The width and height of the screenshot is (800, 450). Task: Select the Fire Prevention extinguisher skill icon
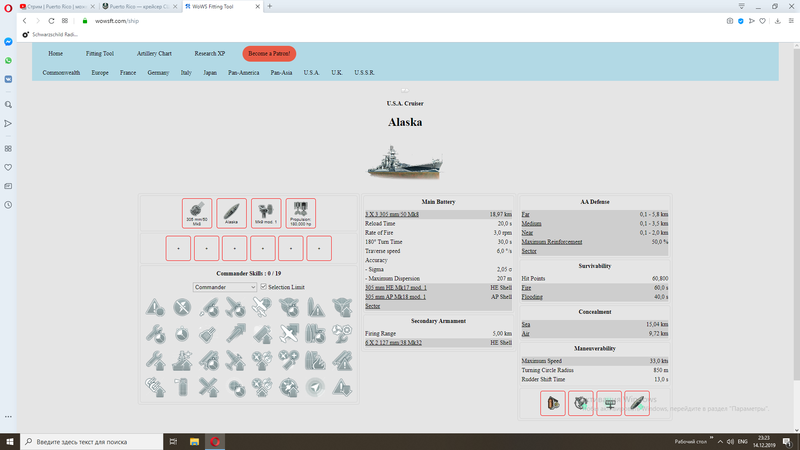click(182, 387)
